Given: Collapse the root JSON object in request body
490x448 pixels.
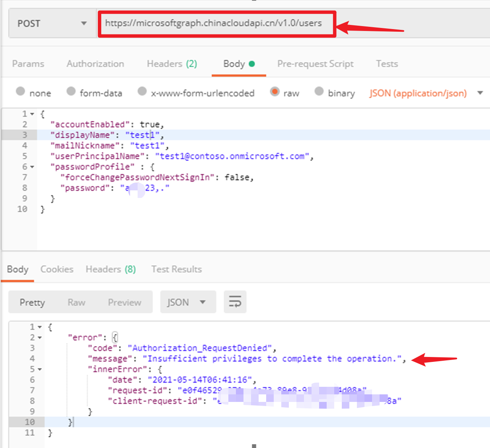Looking at the screenshot, I should (32, 114).
